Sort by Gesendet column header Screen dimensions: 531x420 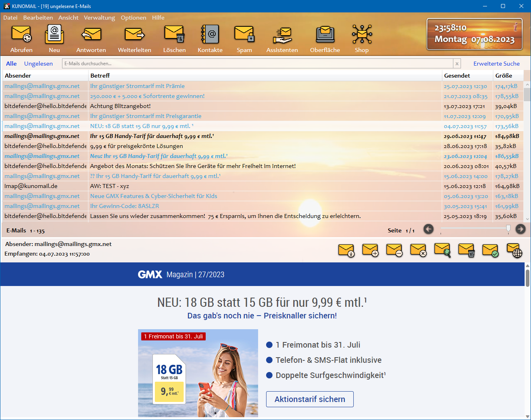point(467,76)
